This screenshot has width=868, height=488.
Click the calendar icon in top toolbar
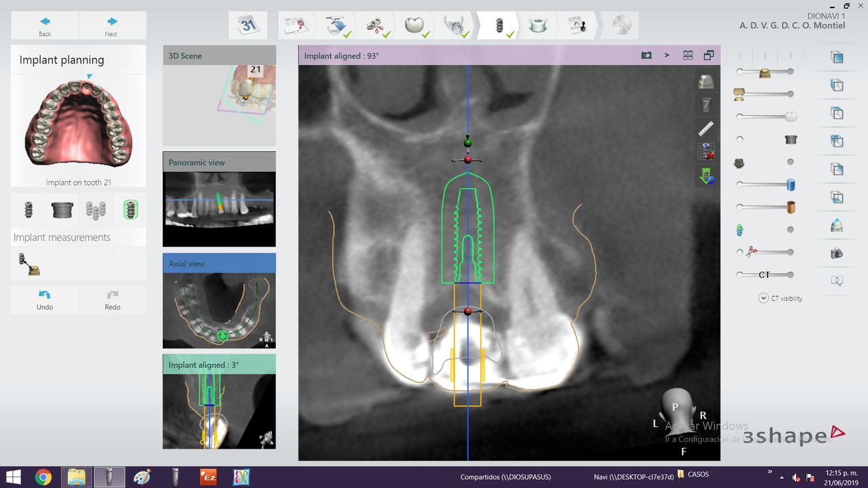(248, 26)
